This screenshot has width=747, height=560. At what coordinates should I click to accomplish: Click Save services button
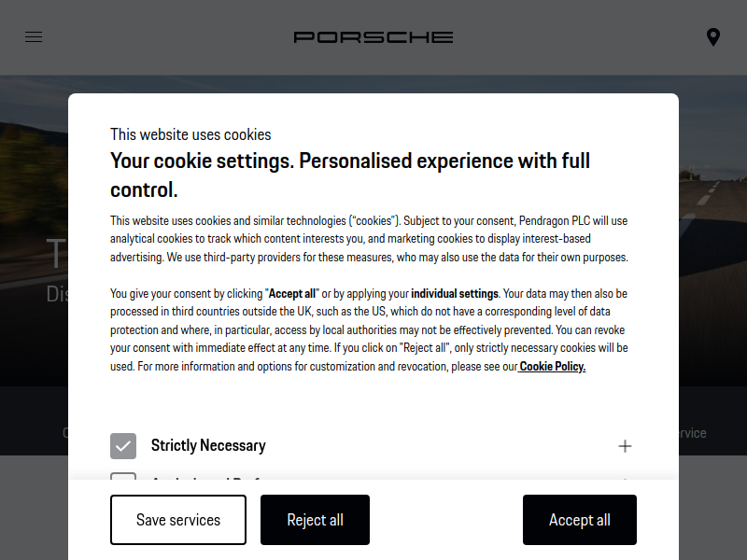[178, 520]
